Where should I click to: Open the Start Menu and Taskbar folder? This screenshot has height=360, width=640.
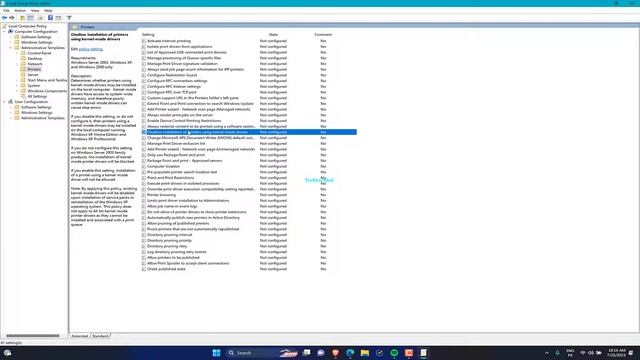point(47,80)
